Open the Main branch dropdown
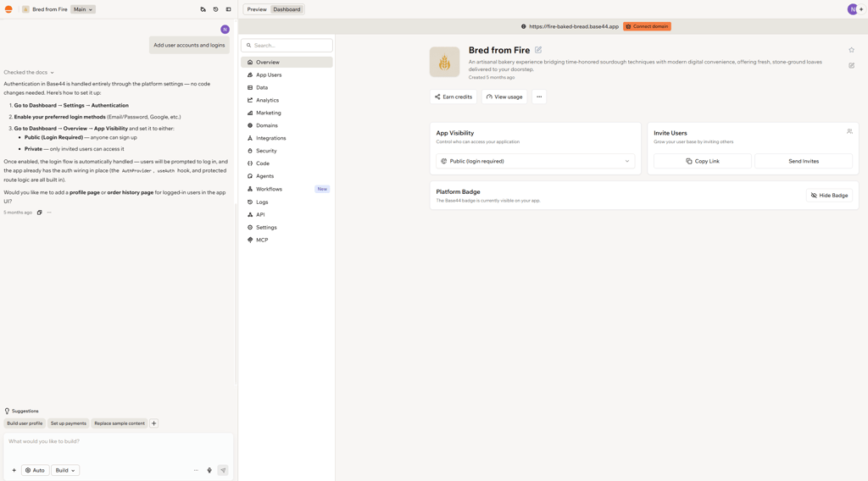The image size is (868, 481). tap(82, 9)
